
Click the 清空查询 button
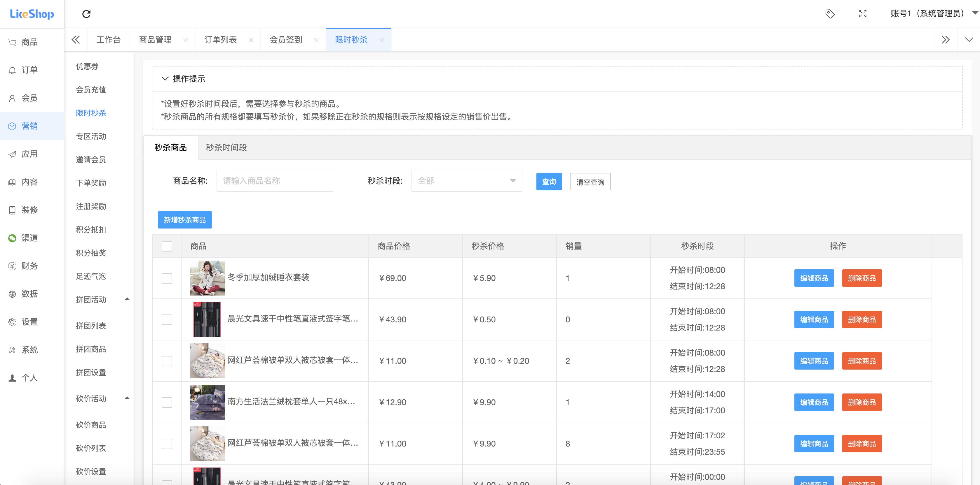590,182
